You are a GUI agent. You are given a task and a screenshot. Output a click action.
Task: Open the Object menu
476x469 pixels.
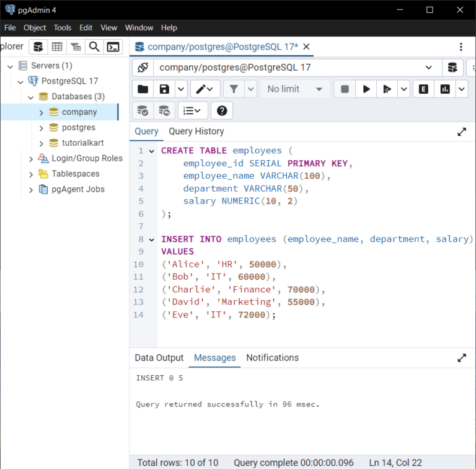pos(35,28)
